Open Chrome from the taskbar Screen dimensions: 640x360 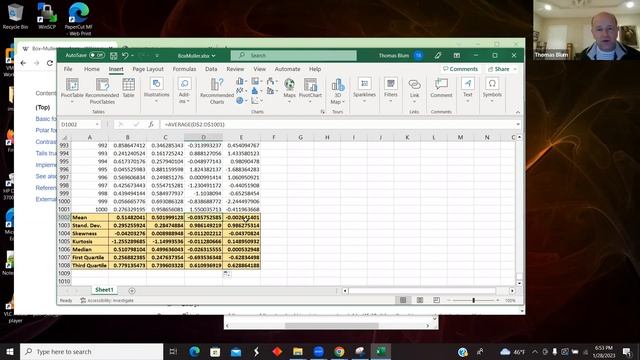coord(339,351)
